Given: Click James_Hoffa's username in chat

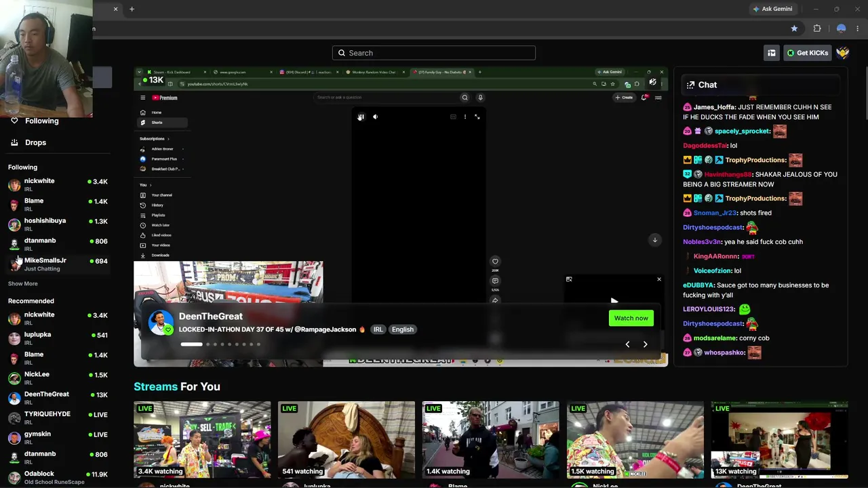Looking at the screenshot, I should (x=714, y=107).
